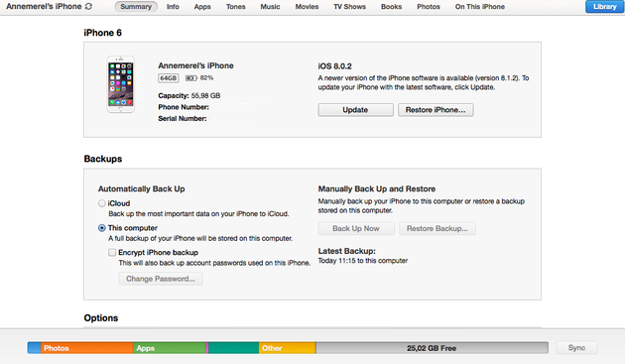Click the yellow Other storage segment

(x=288, y=348)
